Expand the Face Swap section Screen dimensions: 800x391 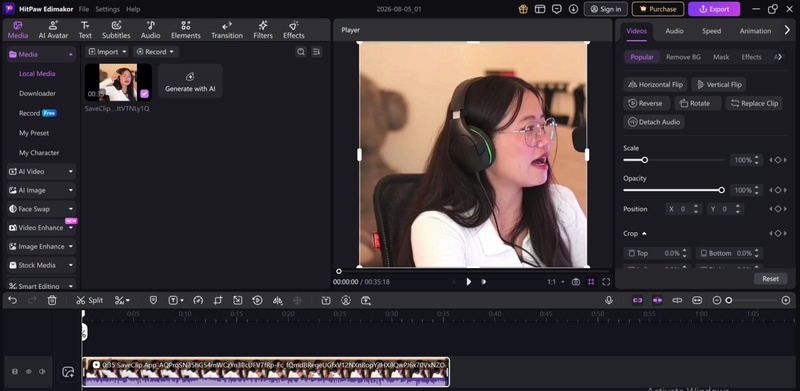pos(41,209)
